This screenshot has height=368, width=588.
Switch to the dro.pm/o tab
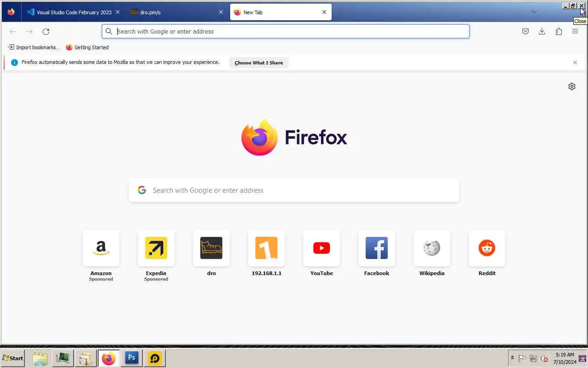click(176, 12)
